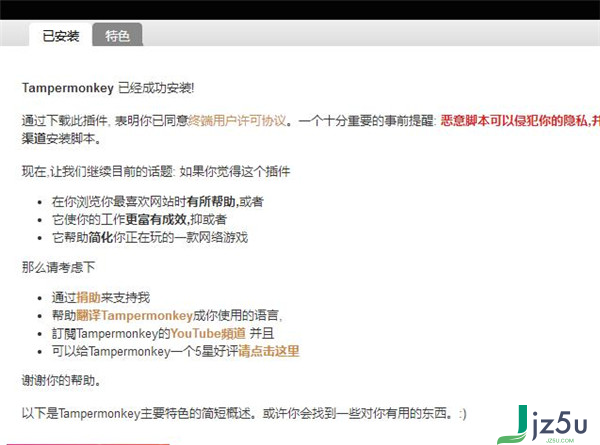This screenshot has width=600, height=445.
Task: Open the 翻译Tampermonkey link
Action: (134, 315)
